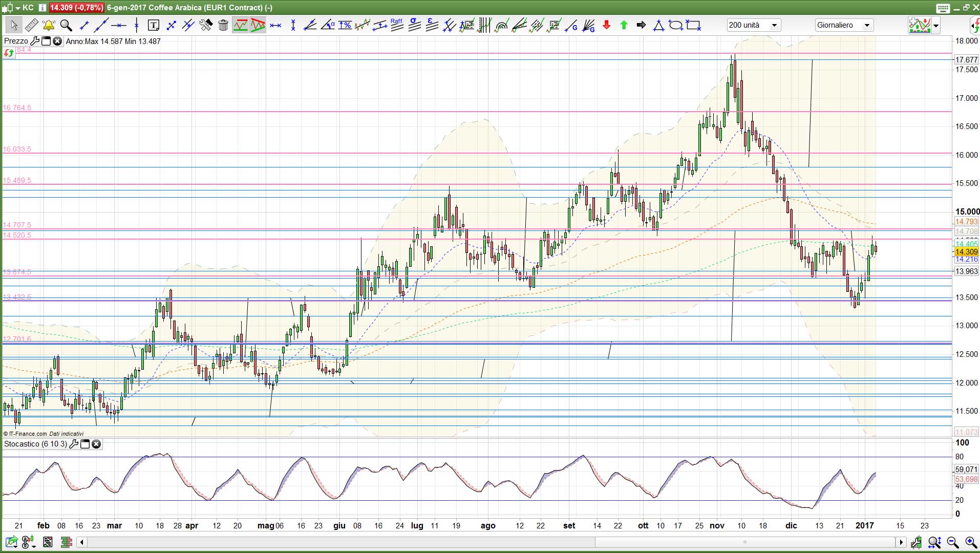Select the ellipse shape drawing tool

[676, 25]
